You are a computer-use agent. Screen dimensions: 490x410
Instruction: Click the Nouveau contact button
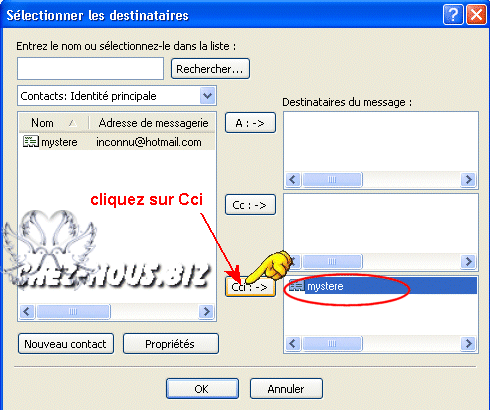pyautogui.click(x=66, y=344)
